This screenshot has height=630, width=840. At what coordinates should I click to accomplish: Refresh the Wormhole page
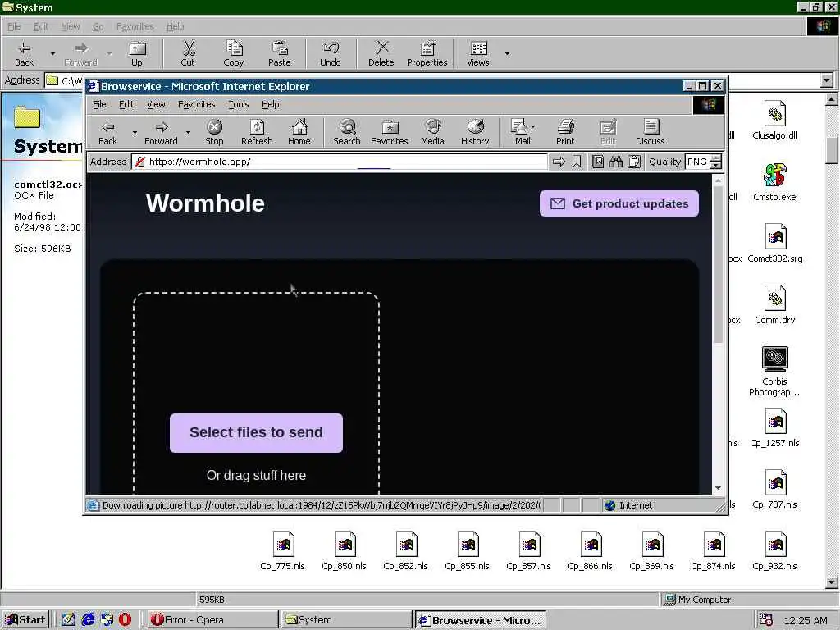point(257,132)
